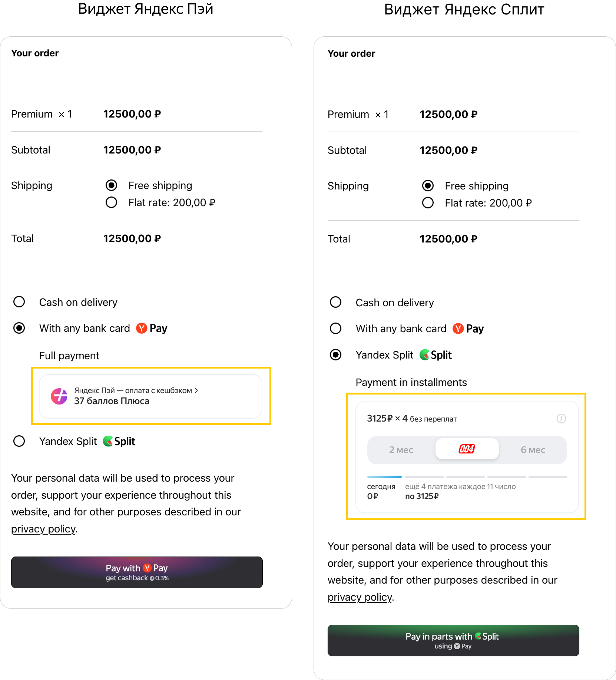The height and width of the screenshot is (680, 616).
Task: Click the Split logo next to selected Yandex Split option
Action: tap(435, 355)
